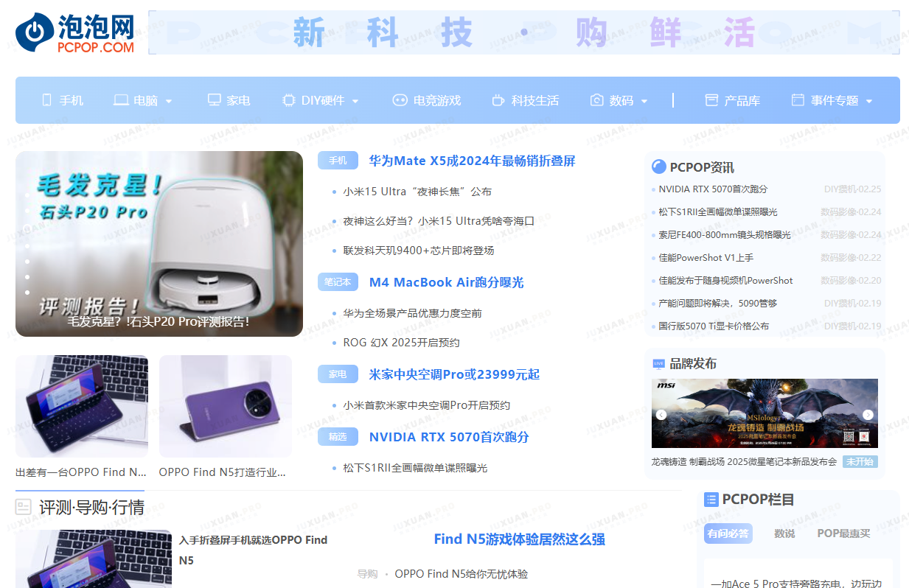Open the 科技生活 navigation menu item
Viewport: 909px width, 588px height.
[535, 100]
